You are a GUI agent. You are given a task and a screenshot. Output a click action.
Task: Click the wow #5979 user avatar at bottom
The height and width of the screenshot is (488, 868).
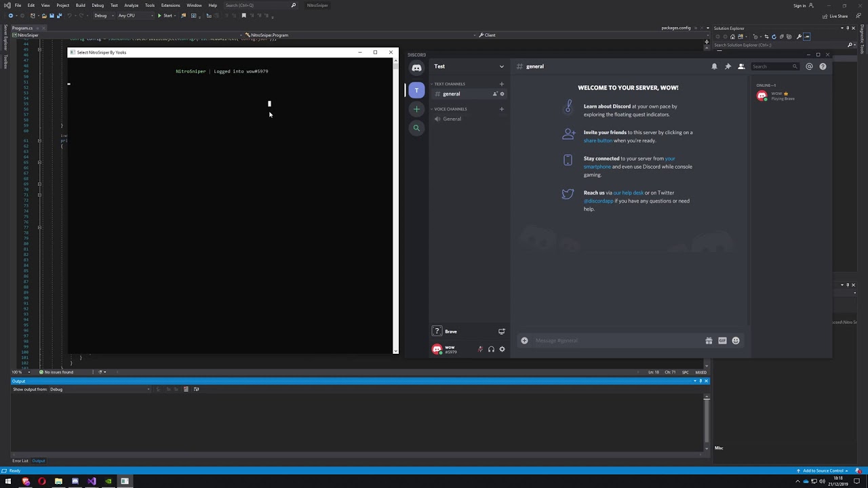point(437,350)
